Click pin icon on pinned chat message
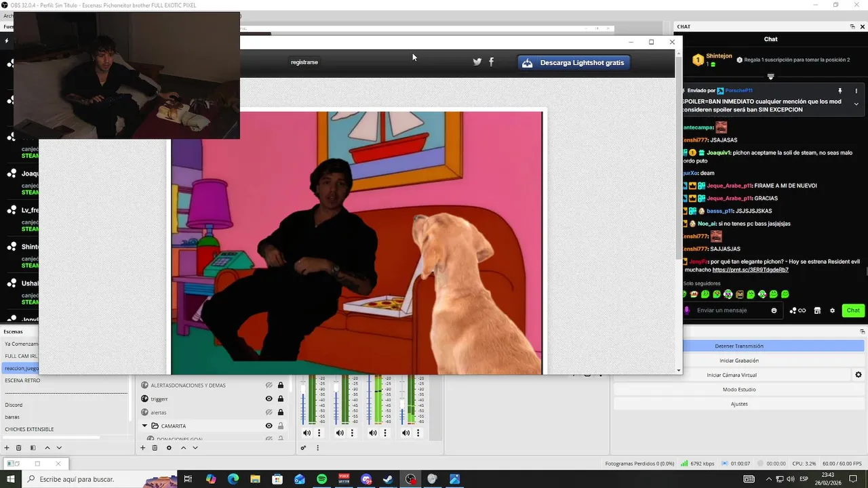The height and width of the screenshot is (488, 868). click(x=840, y=90)
